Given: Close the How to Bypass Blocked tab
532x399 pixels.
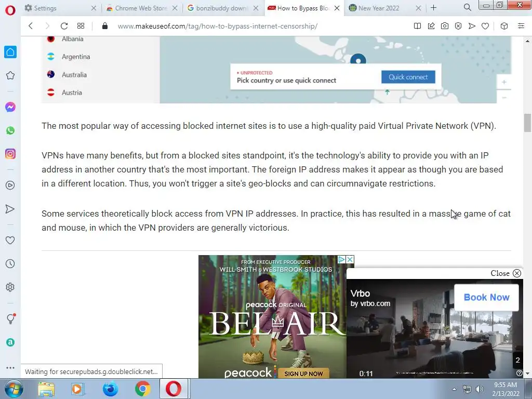Looking at the screenshot, I should [x=337, y=8].
